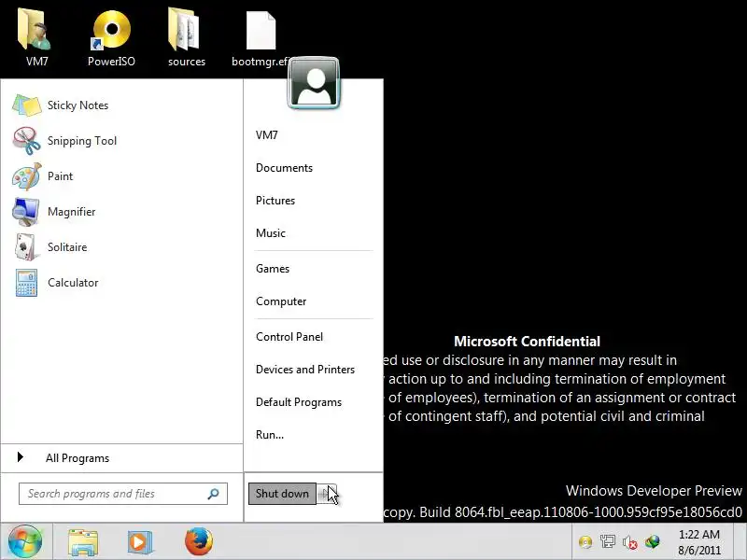Click Solitaire label text

coord(67,247)
